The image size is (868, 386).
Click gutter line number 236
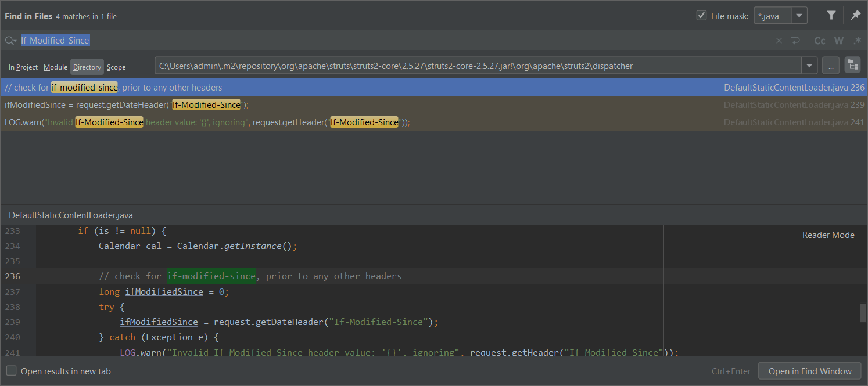[x=12, y=276]
